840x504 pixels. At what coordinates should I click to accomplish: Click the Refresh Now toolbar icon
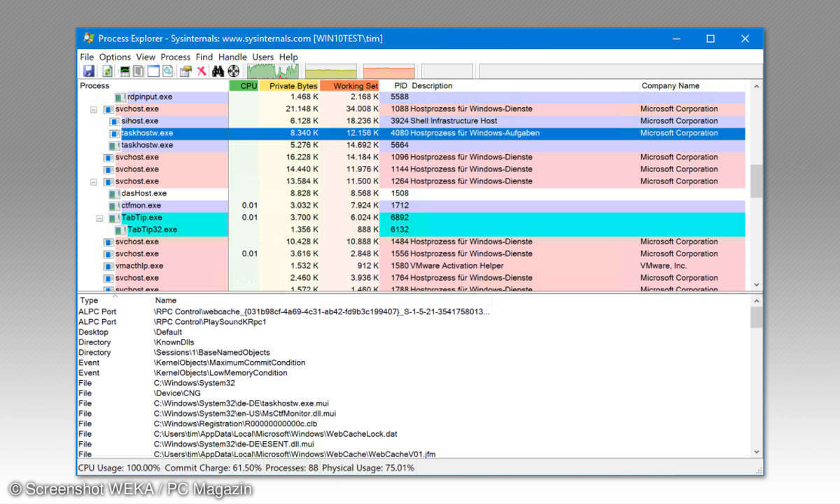click(107, 71)
